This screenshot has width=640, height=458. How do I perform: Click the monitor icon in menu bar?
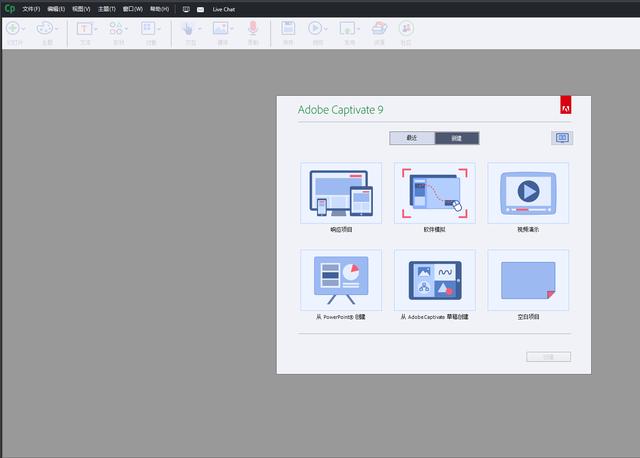[x=186, y=9]
